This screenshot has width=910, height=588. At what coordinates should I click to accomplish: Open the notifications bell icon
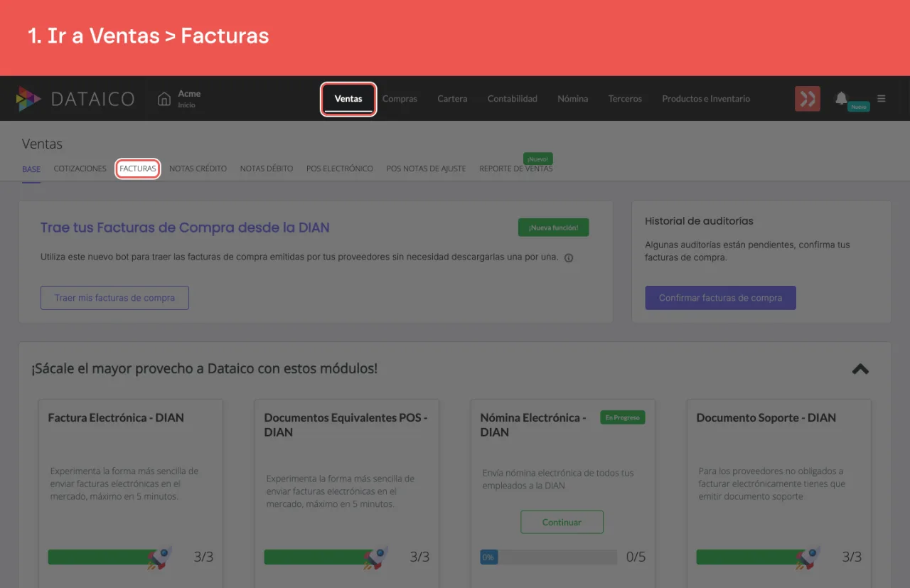coord(841,99)
